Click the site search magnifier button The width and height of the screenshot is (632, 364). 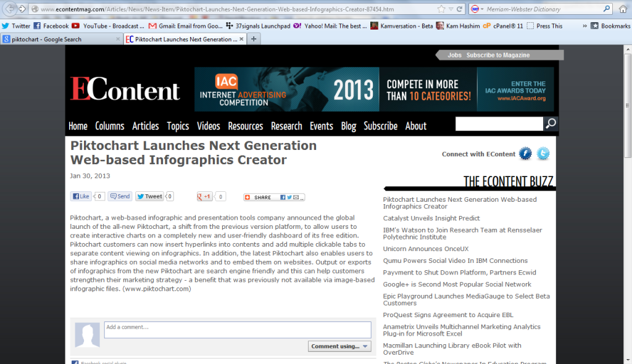click(551, 124)
